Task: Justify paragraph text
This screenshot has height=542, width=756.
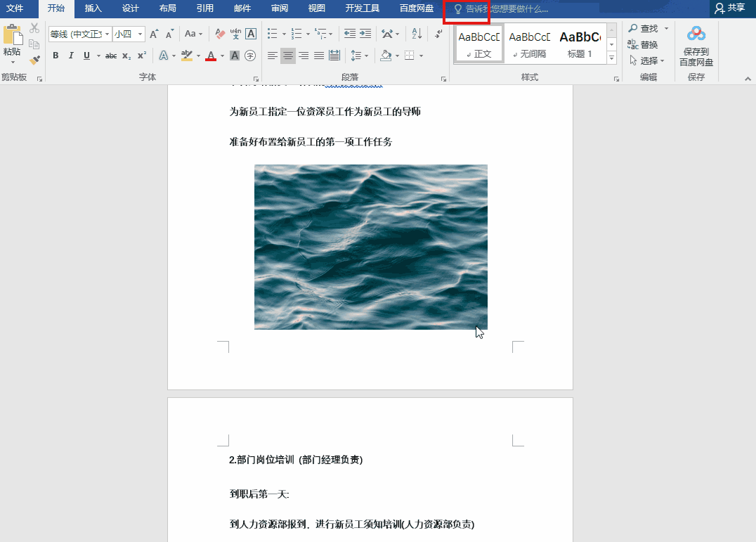Action: tap(319, 56)
